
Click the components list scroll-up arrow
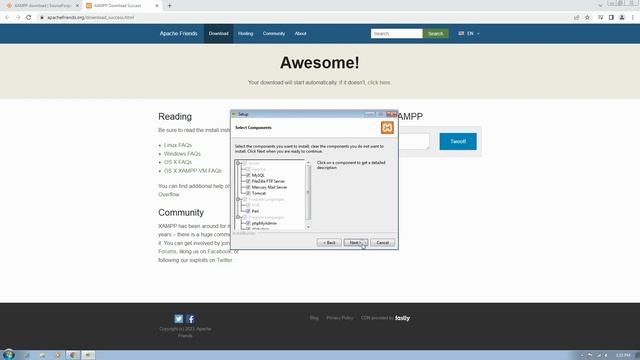[308, 163]
